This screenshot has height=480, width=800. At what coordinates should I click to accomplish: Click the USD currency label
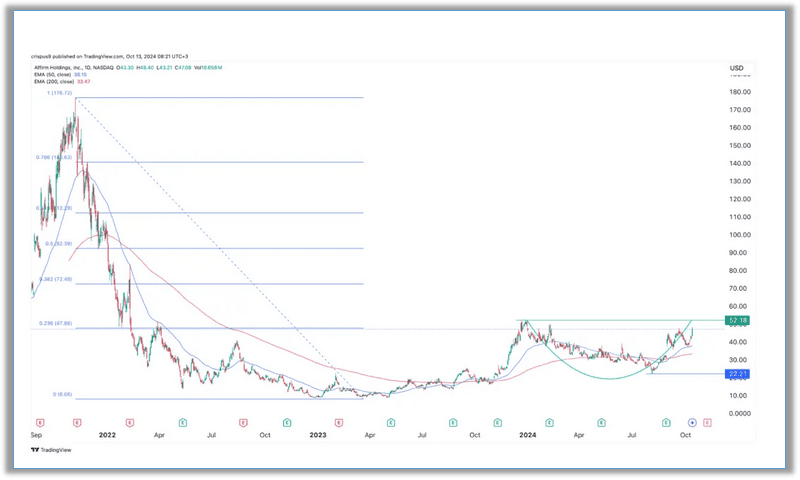[736, 68]
